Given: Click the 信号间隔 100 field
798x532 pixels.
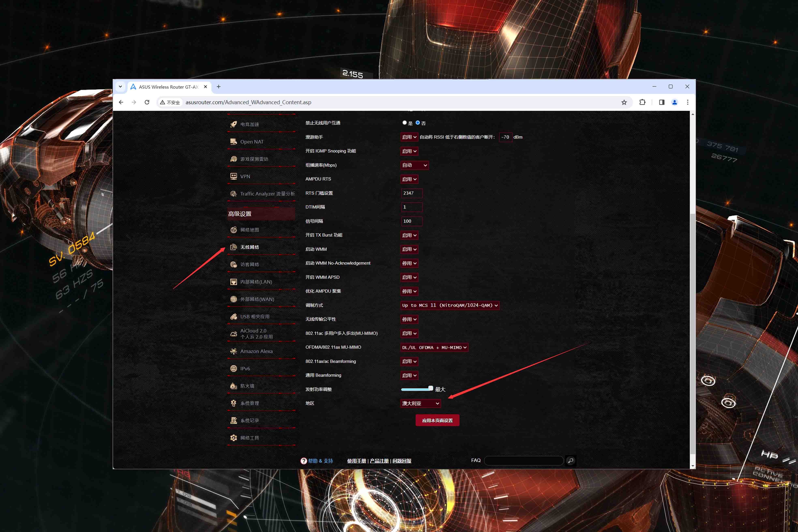Looking at the screenshot, I should pyautogui.click(x=412, y=221).
